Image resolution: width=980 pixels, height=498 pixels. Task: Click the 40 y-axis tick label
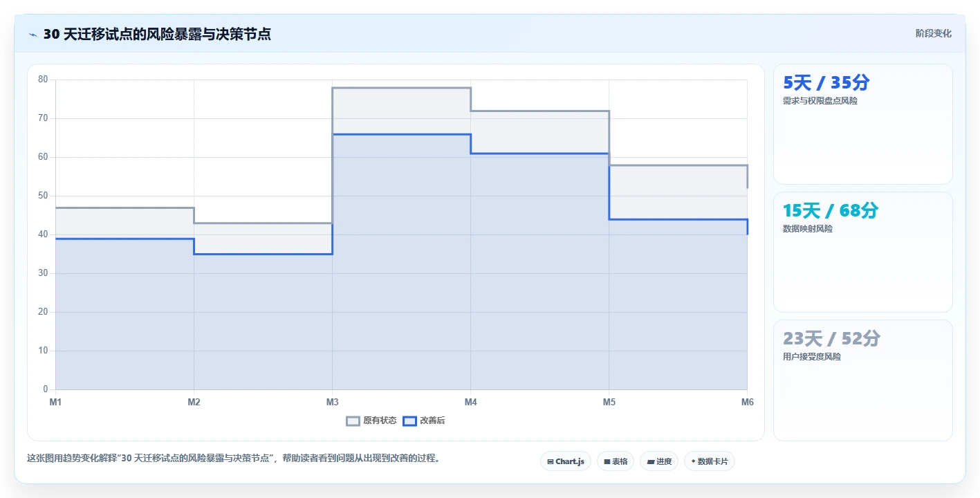coord(43,234)
